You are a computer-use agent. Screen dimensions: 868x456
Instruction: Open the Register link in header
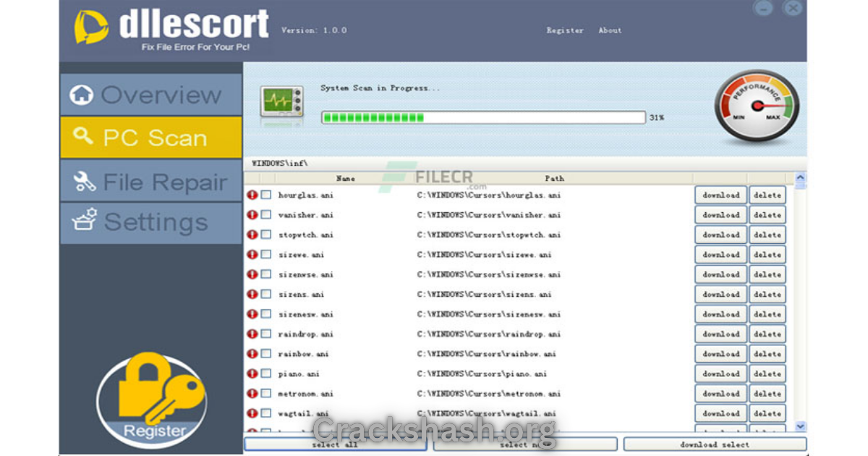[565, 30]
